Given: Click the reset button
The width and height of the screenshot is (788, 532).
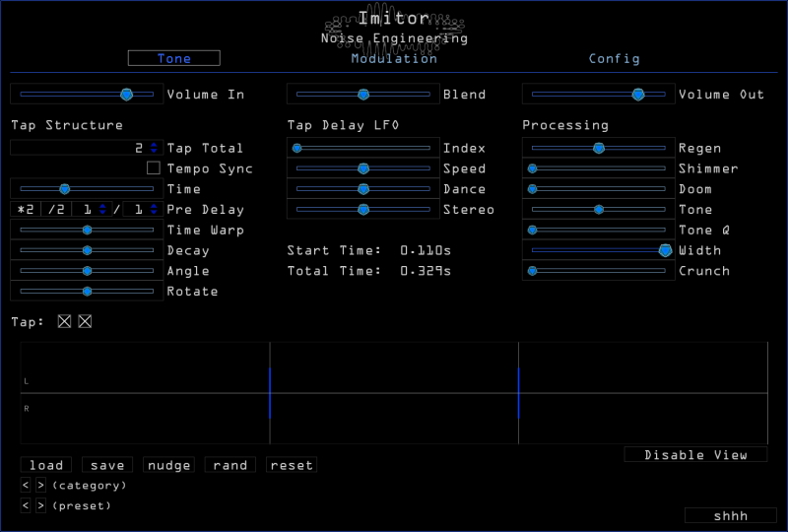Looking at the screenshot, I should pyautogui.click(x=292, y=465).
